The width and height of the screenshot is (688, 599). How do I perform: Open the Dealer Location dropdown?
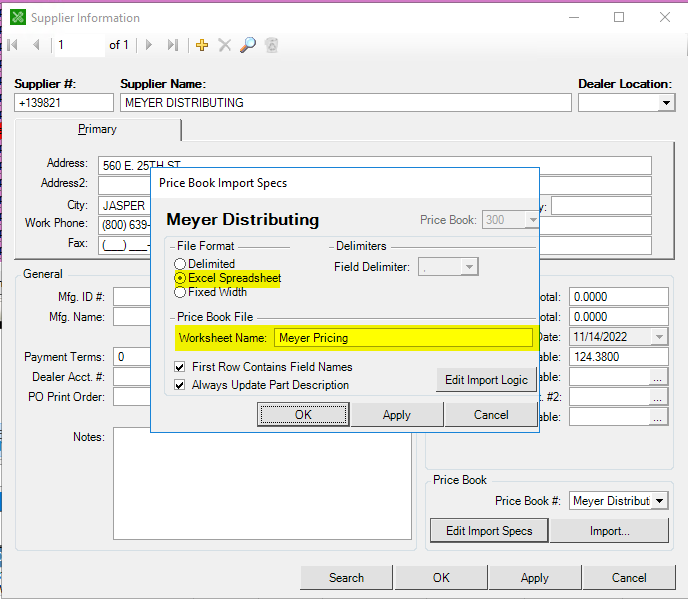click(x=666, y=103)
